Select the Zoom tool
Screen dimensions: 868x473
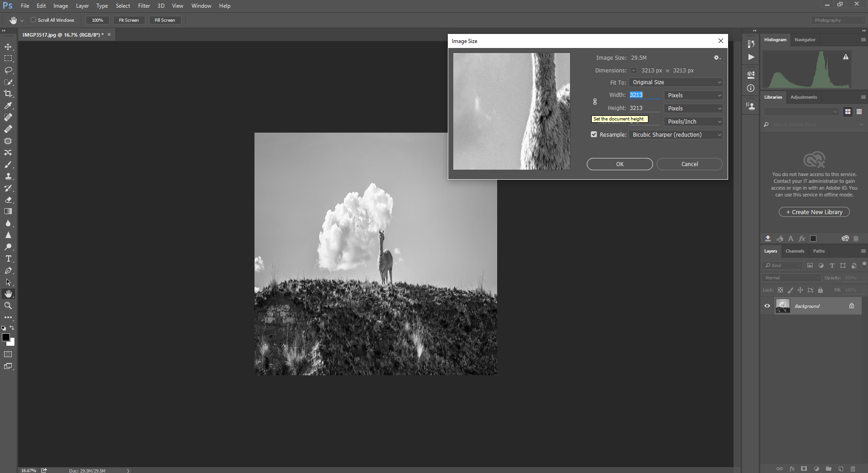(8, 306)
